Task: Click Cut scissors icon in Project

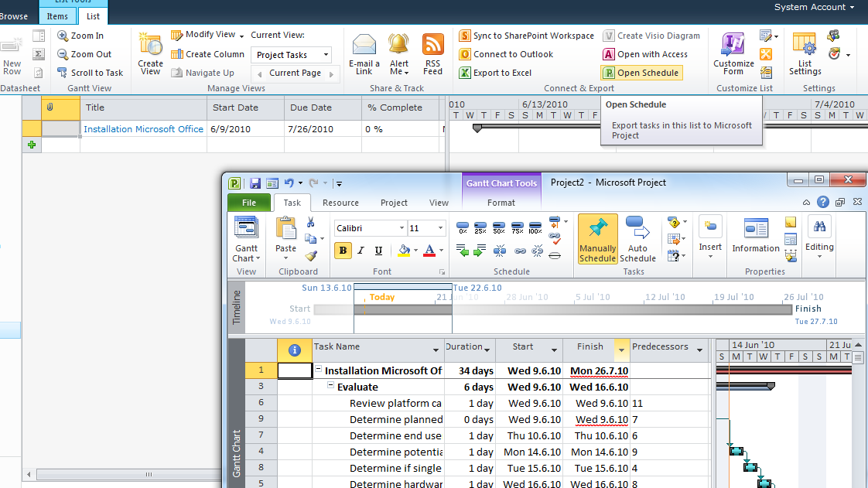Action: tap(310, 223)
